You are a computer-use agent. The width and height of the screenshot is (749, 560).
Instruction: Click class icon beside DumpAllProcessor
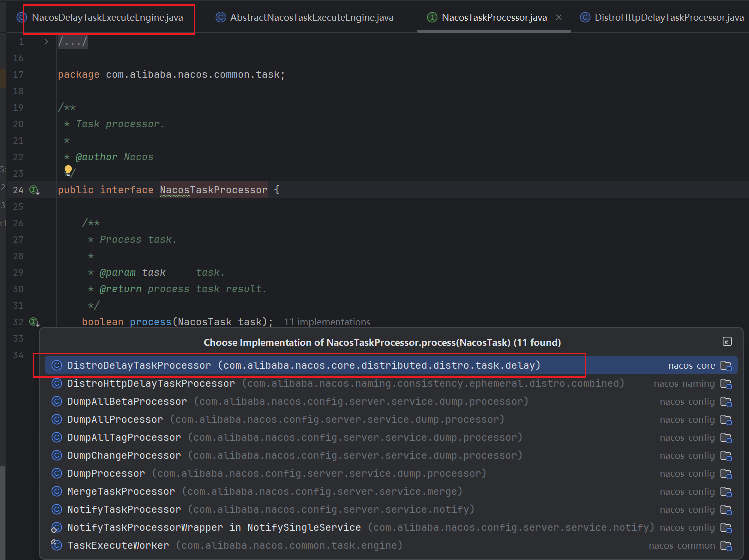click(x=57, y=419)
